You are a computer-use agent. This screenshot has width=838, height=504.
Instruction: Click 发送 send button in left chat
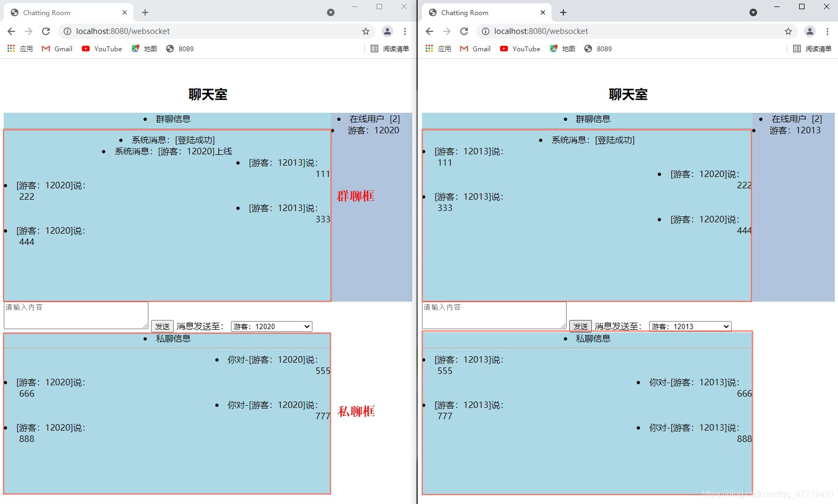tap(162, 326)
